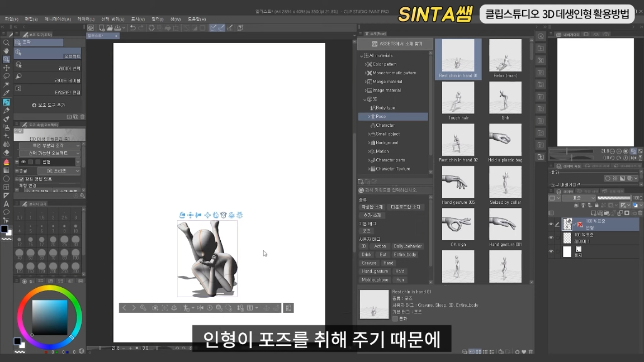644x362 pixels.
Task: Click reset pose clock icon on launcher
Action: [x=210, y=308]
